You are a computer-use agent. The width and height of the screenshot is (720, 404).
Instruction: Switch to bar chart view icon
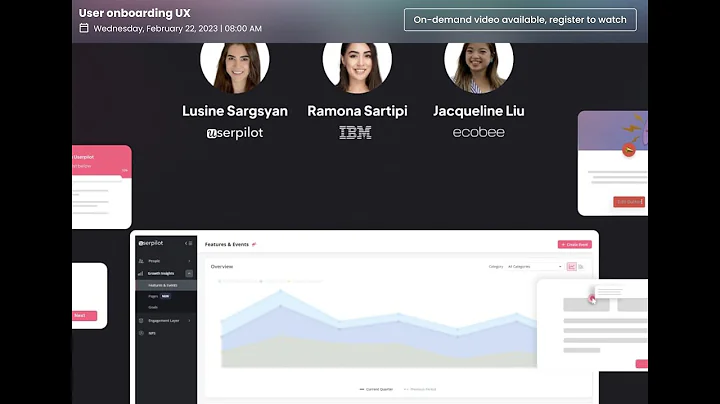(581, 267)
